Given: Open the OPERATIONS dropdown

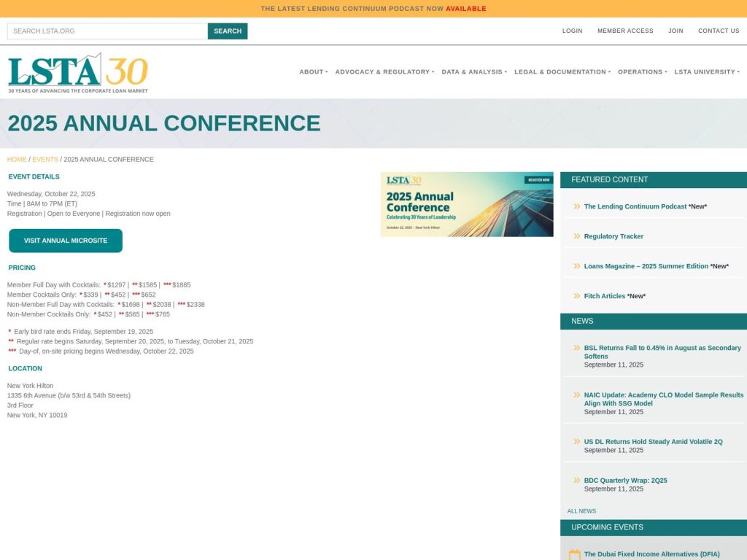Looking at the screenshot, I should coord(640,71).
